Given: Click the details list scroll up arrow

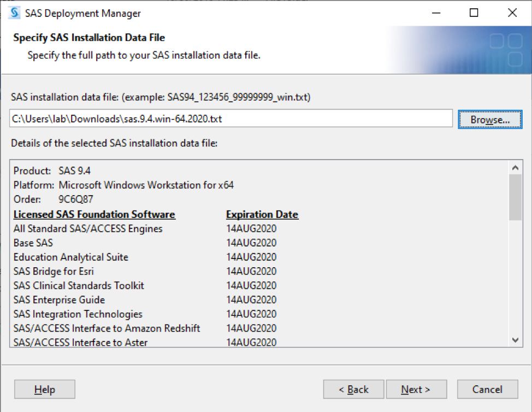Looking at the screenshot, I should tap(515, 168).
